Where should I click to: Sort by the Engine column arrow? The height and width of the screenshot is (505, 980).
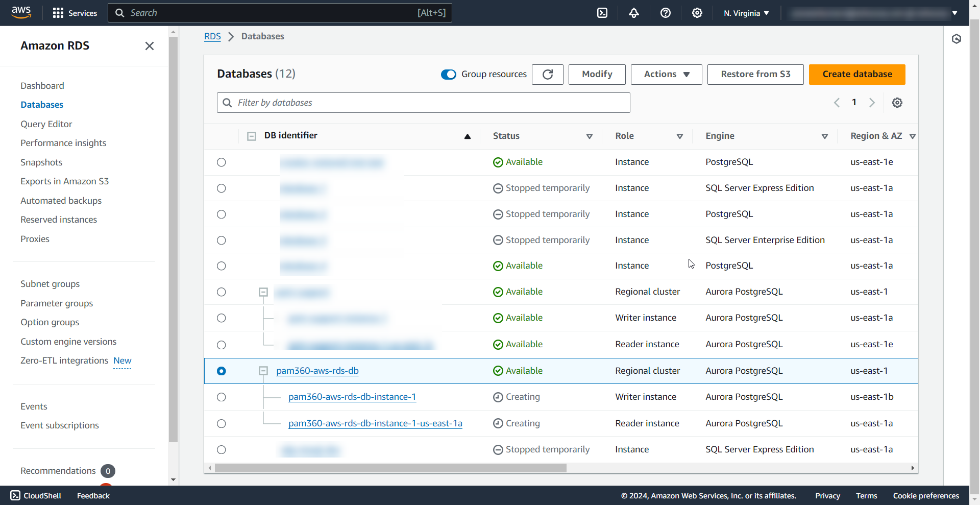[825, 136]
